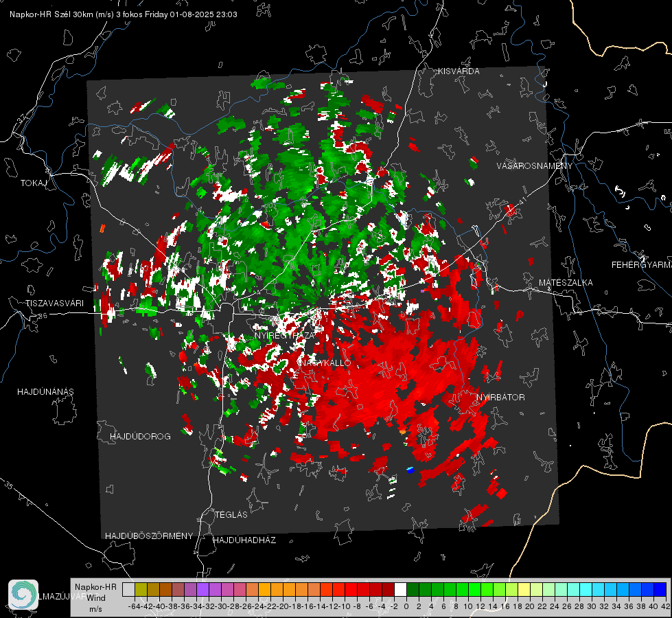Click the MÁTÉSZALKA town label
The image size is (672, 618).
[x=566, y=283]
